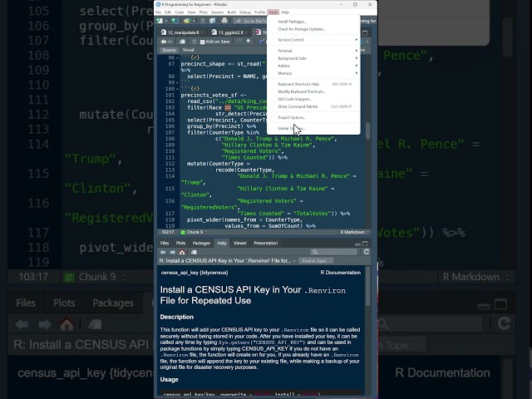Go forward in the source editor
This screenshot has height=399, width=532.
click(x=170, y=42)
